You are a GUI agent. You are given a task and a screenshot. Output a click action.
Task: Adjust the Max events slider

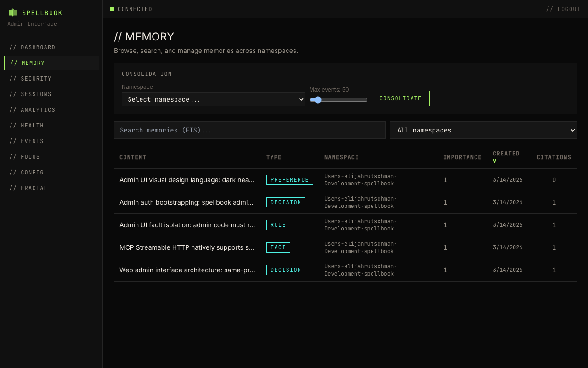[317, 99]
